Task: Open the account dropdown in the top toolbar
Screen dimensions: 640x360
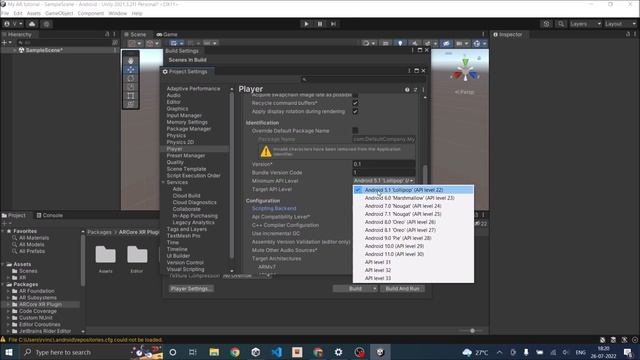Action: (x=13, y=24)
